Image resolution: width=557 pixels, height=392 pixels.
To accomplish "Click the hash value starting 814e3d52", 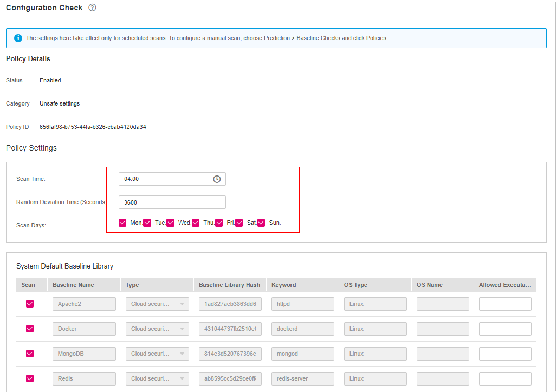I will 230,354.
